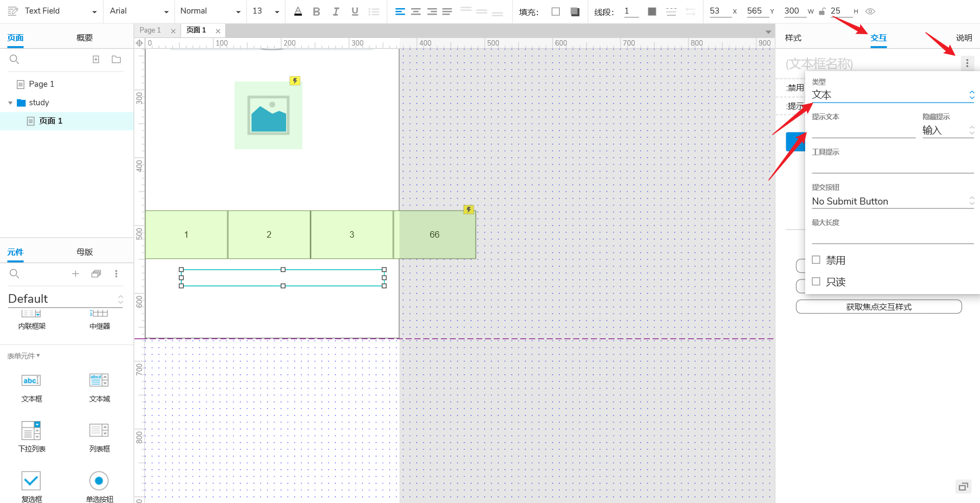The image size is (980, 503).
Task: Switch to the 说明 notes tab
Action: (964, 37)
